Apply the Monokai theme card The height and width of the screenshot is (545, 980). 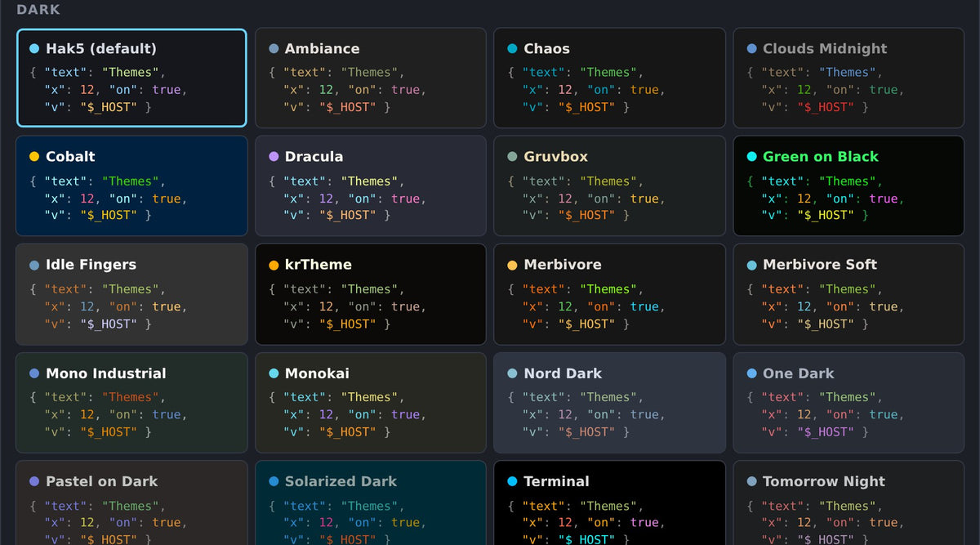(x=371, y=403)
